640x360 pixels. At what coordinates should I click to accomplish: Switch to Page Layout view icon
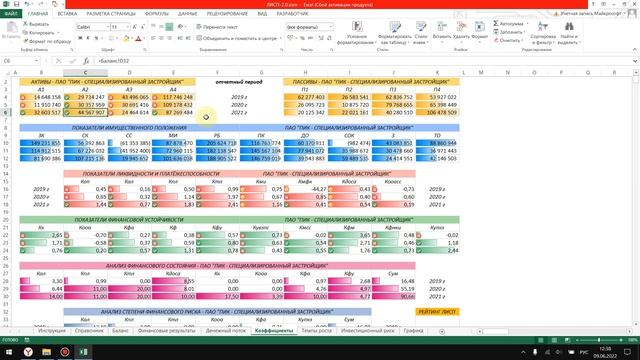click(x=554, y=340)
